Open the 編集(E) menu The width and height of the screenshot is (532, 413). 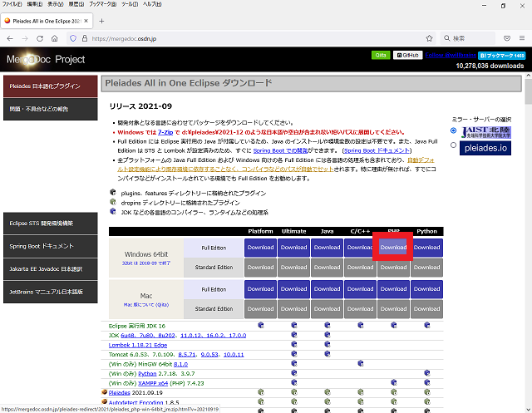(x=35, y=4)
